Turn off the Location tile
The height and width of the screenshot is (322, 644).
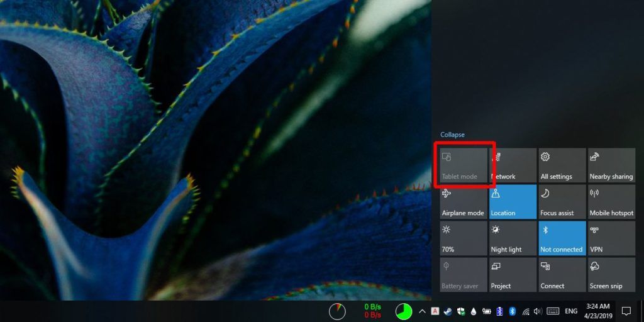pos(513,202)
